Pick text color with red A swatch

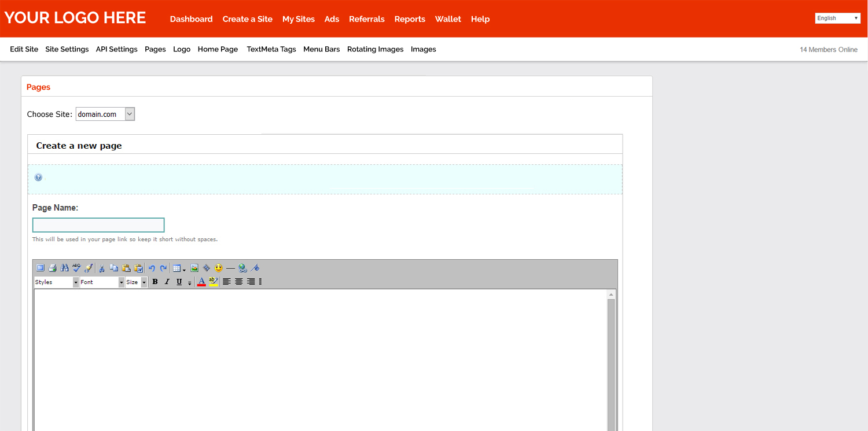point(201,282)
